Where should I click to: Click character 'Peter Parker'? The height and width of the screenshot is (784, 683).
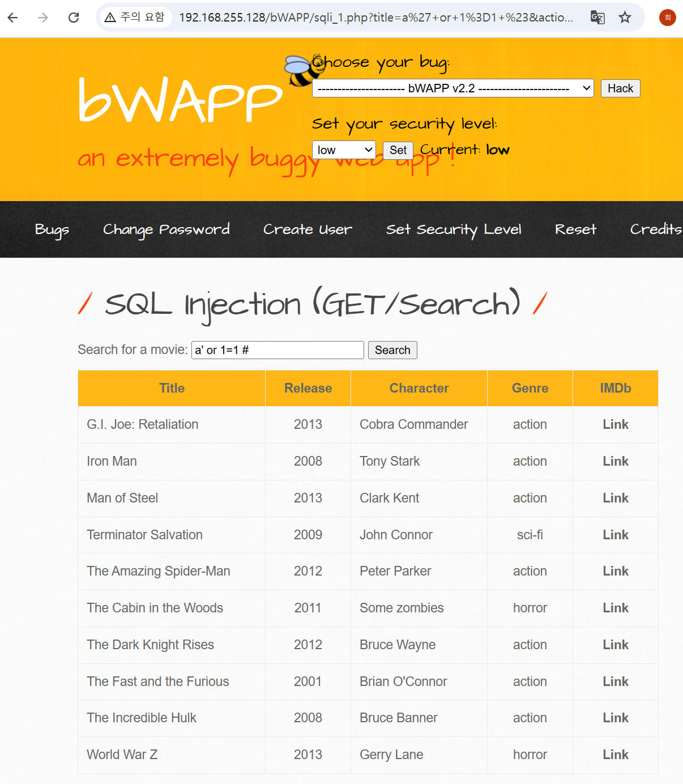395,571
